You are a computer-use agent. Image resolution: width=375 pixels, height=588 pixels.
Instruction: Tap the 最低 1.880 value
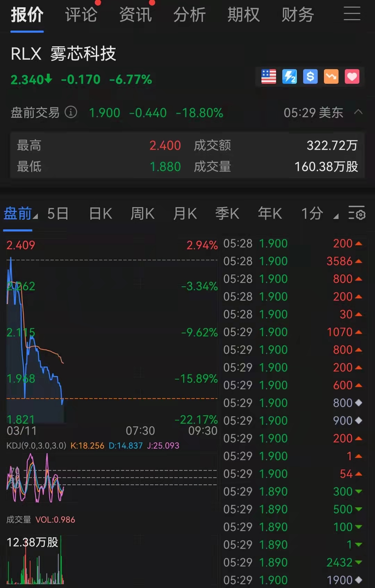(x=165, y=167)
